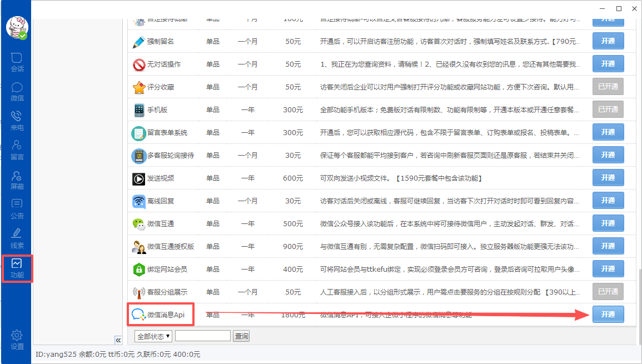Open 设置 gear icon

(x=17, y=340)
